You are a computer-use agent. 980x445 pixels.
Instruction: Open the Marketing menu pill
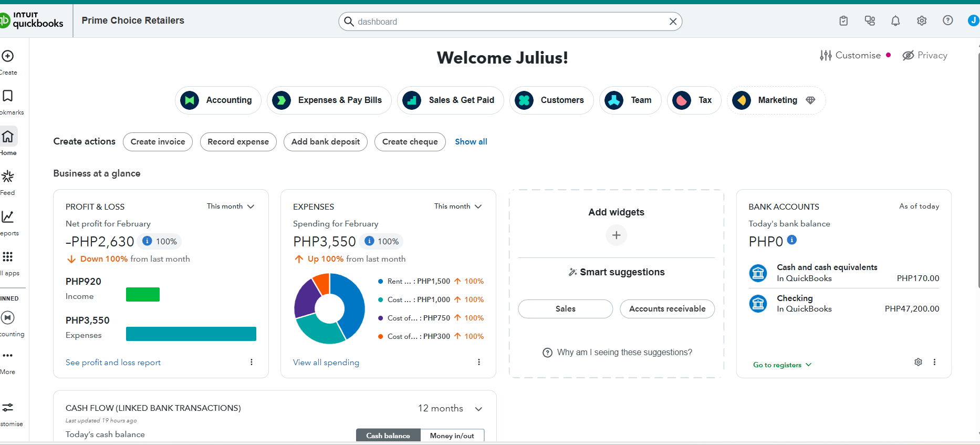tap(776, 100)
